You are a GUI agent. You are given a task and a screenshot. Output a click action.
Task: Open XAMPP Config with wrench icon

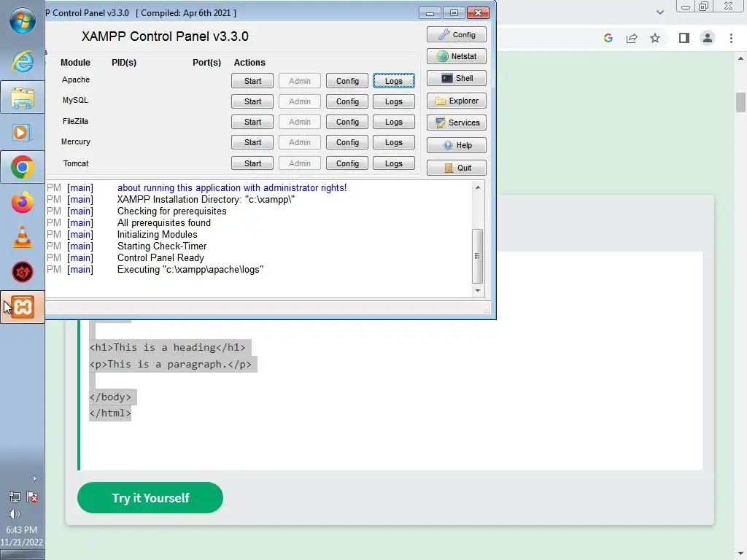pyautogui.click(x=457, y=34)
